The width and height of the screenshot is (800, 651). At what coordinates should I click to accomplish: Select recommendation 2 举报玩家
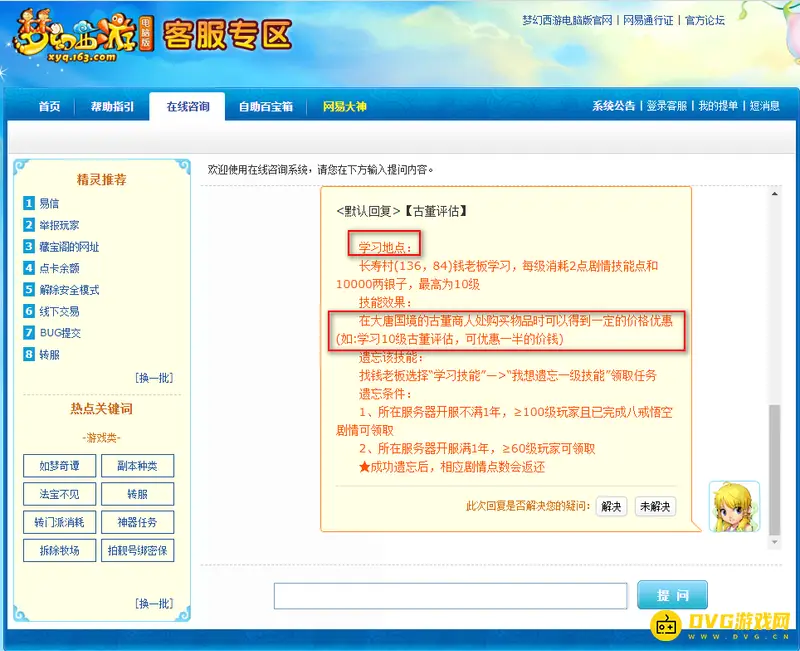tap(59, 225)
